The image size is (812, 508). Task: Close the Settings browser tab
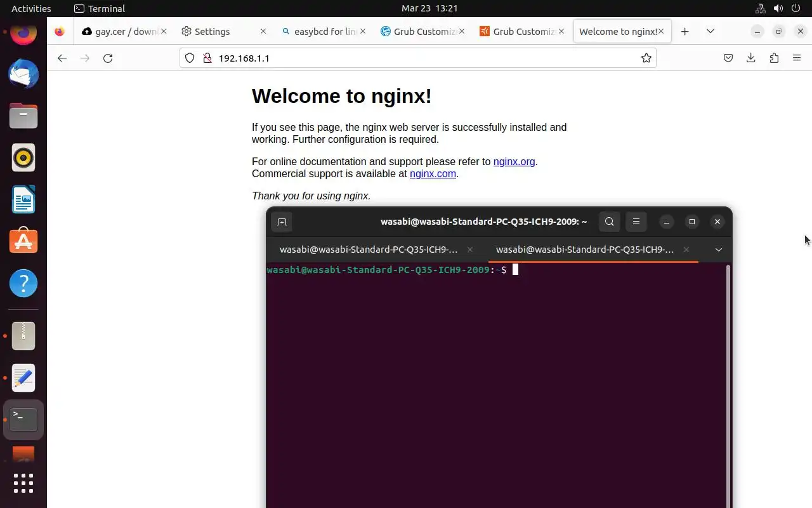[263, 31]
